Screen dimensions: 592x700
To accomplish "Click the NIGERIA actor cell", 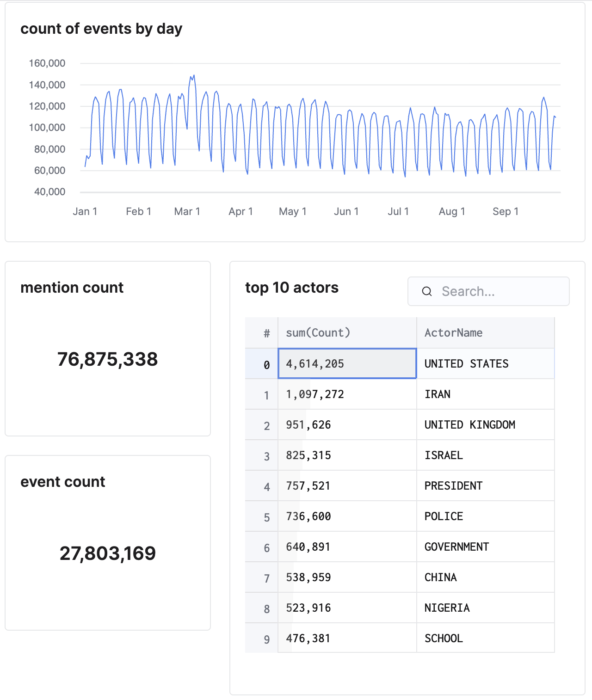I will click(486, 608).
